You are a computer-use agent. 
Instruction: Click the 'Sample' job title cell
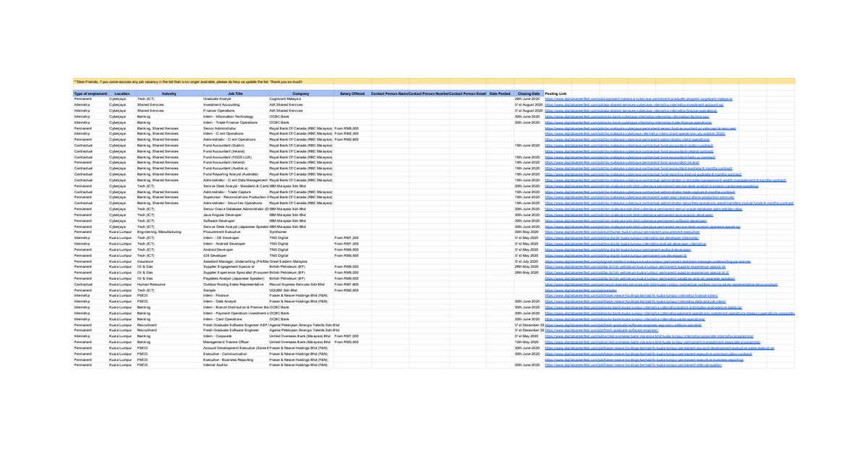[x=236, y=290]
